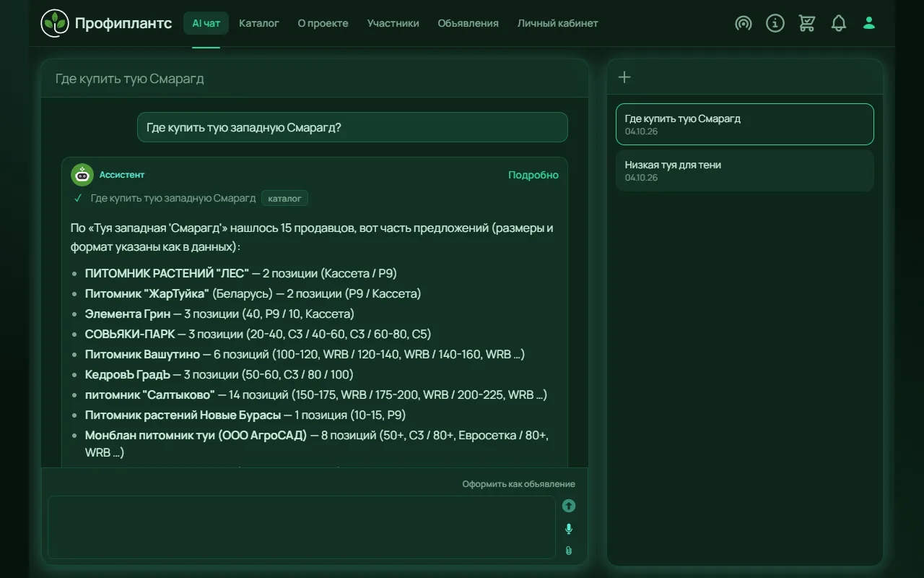Open the info circle icon

(775, 23)
